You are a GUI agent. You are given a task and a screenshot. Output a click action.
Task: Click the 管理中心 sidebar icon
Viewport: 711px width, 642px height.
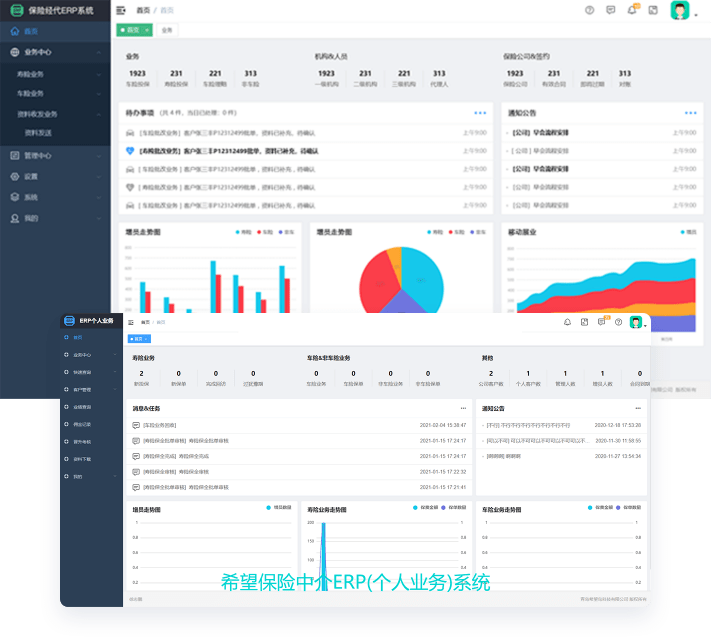coord(15,156)
